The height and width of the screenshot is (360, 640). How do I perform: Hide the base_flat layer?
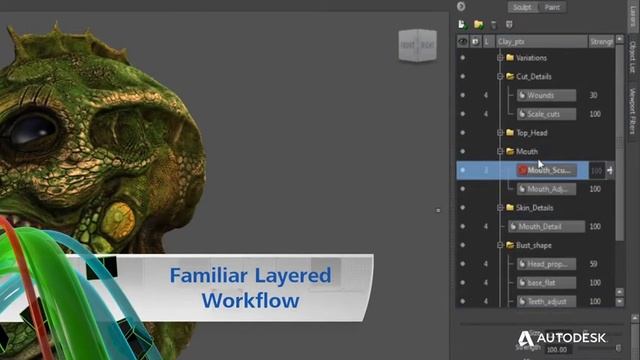[462, 283]
